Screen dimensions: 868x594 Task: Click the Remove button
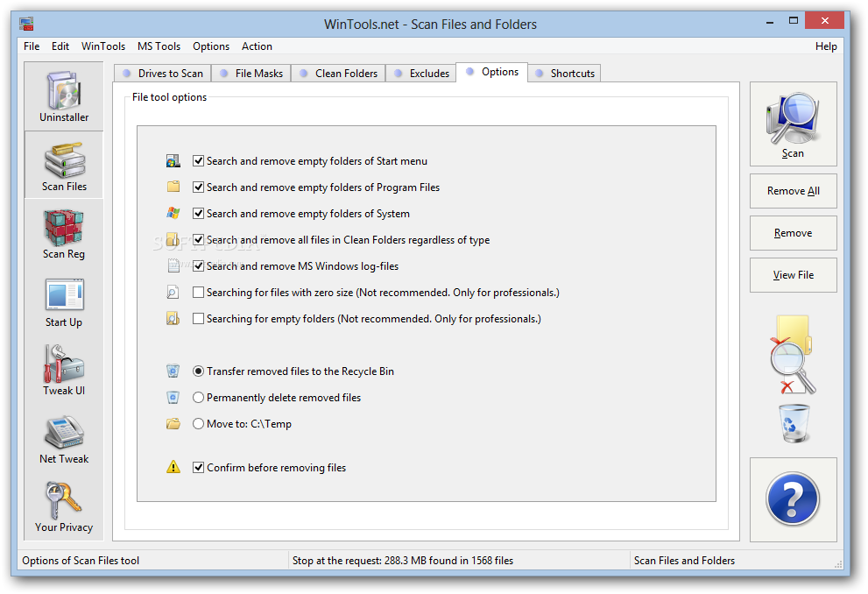[794, 233]
